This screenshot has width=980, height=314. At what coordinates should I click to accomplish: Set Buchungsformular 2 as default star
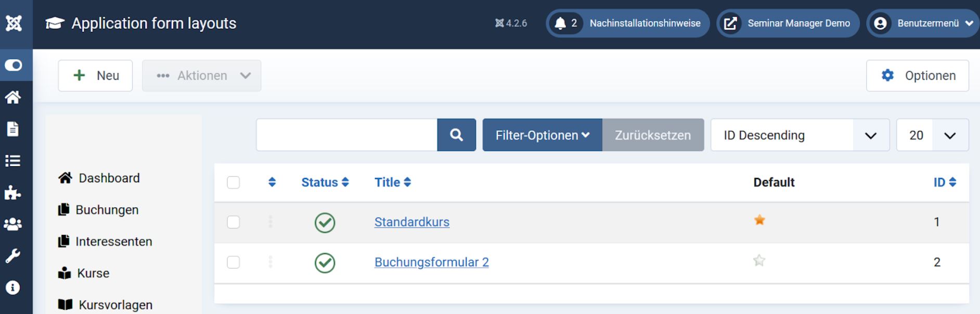[759, 260]
